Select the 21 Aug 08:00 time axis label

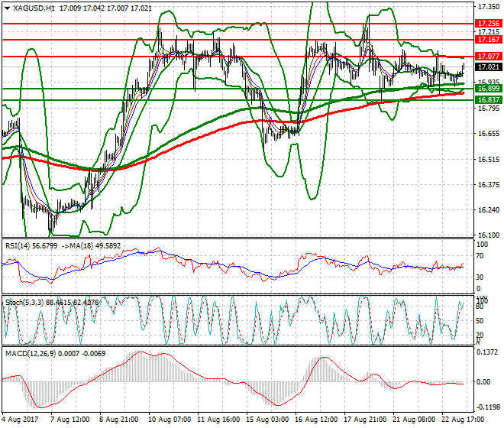pyautogui.click(x=414, y=420)
